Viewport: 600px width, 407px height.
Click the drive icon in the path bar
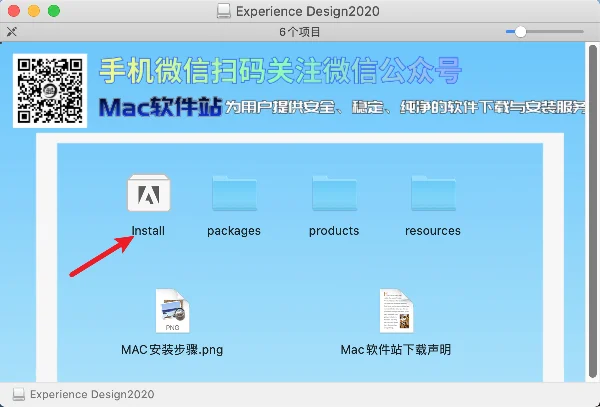pyautogui.click(x=18, y=394)
